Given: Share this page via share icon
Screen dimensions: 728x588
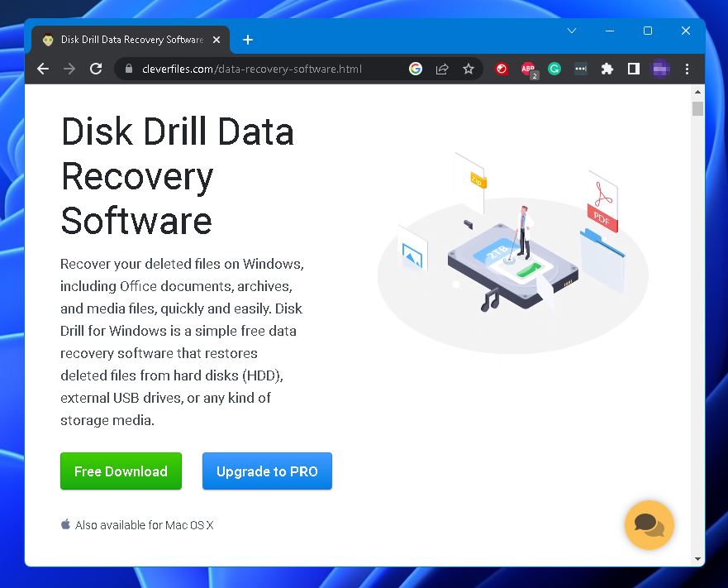Looking at the screenshot, I should (442, 69).
